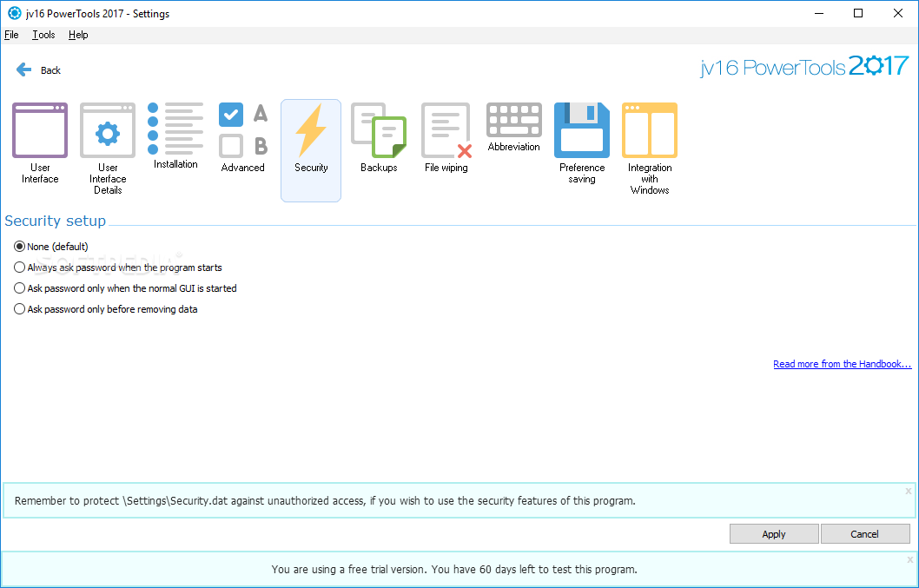The width and height of the screenshot is (919, 588).
Task: Open the Tools menu
Action: click(x=43, y=35)
